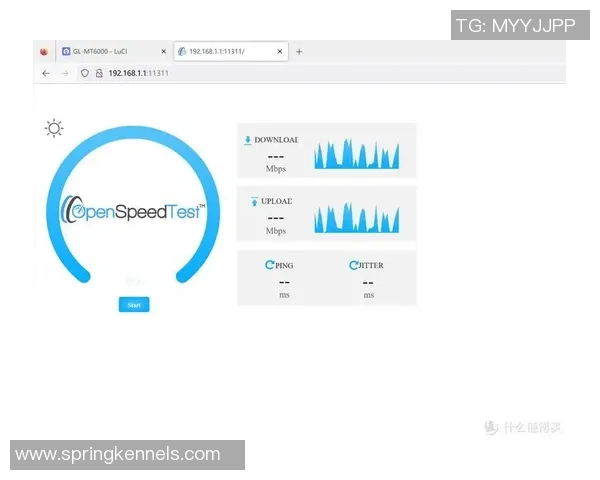
Task: Click the Jitter refresh icon
Action: click(354, 265)
